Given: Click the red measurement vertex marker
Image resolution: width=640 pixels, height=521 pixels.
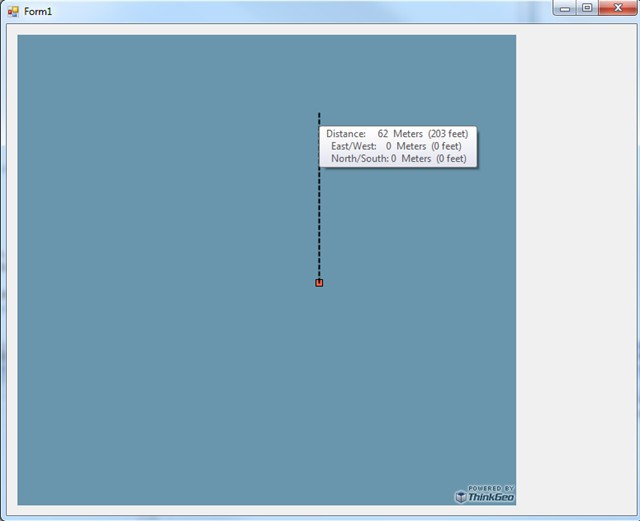Looking at the screenshot, I should tap(319, 283).
